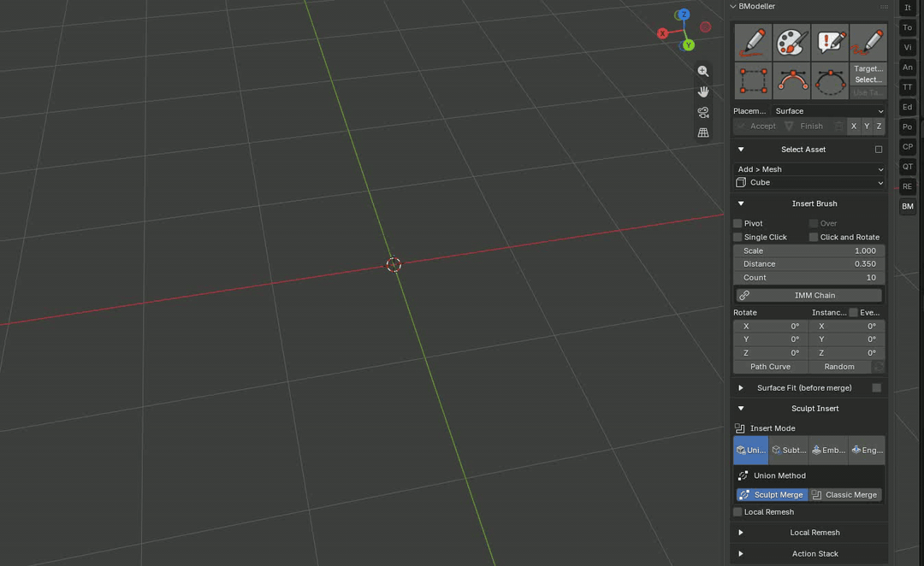Choose Classic Merge union method

(845, 495)
